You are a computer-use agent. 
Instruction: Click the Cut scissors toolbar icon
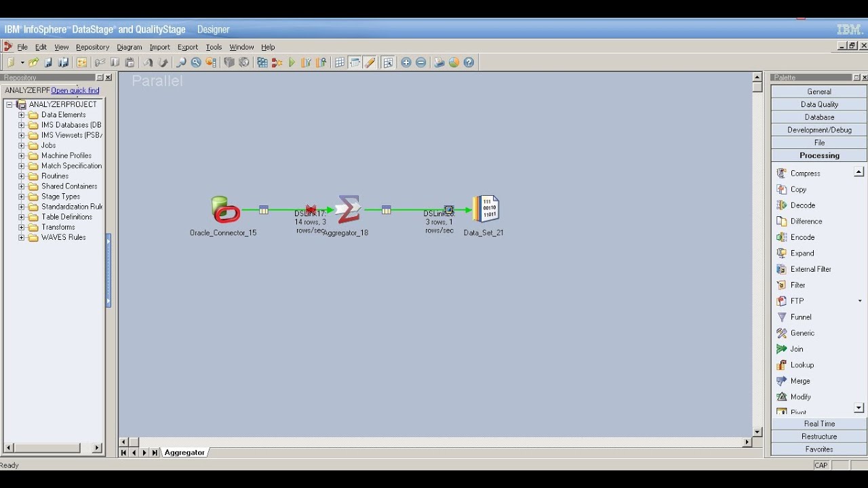point(100,62)
